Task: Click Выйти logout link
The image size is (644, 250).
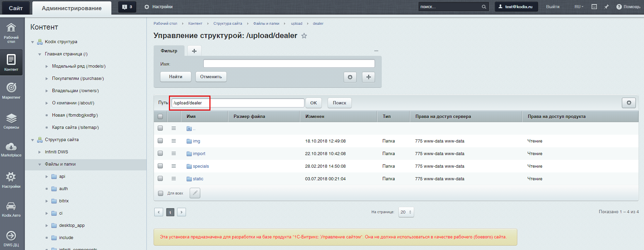Action: pyautogui.click(x=553, y=7)
